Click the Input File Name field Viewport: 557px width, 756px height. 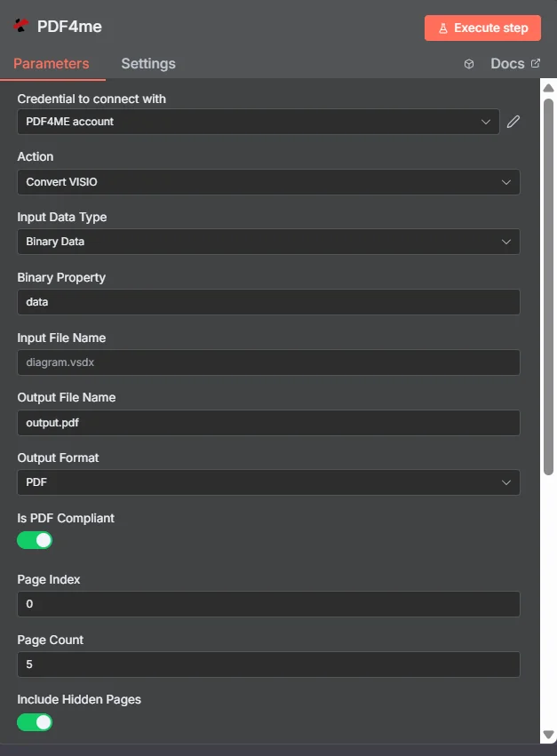(268, 362)
